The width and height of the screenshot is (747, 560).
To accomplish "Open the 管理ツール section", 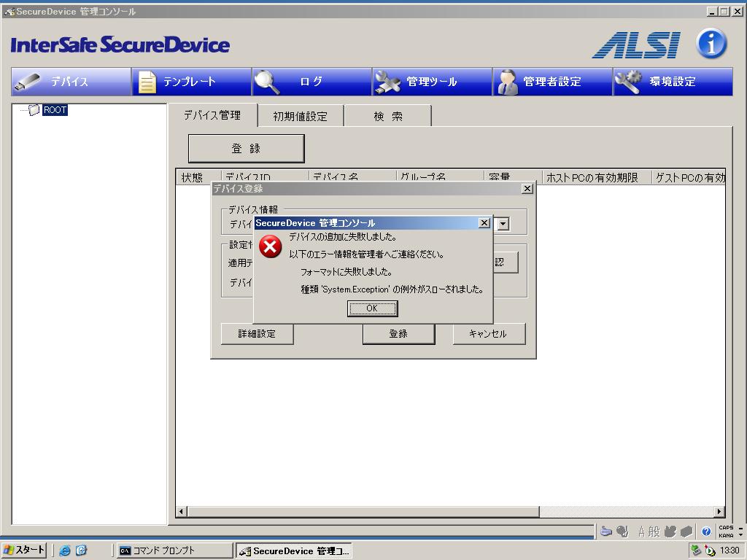I will (432, 82).
